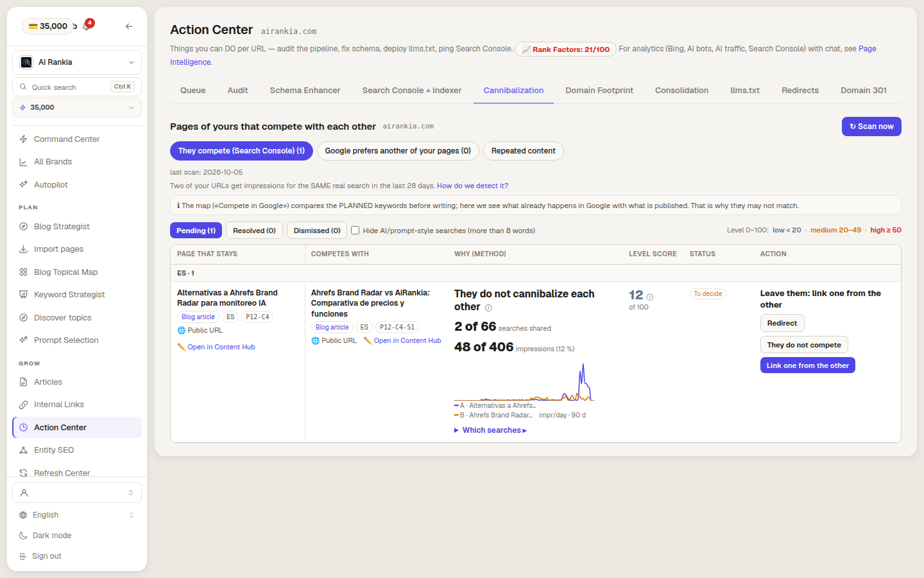Image resolution: width=924 pixels, height=578 pixels.
Task: Click the Quick search field
Action: pyautogui.click(x=77, y=87)
